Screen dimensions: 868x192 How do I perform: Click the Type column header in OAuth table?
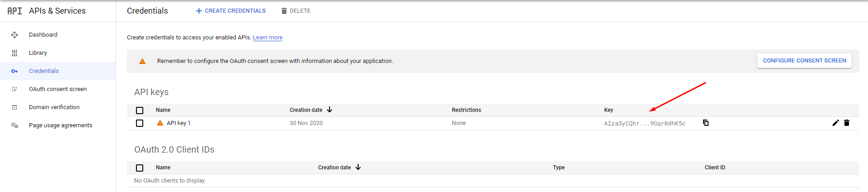(559, 168)
